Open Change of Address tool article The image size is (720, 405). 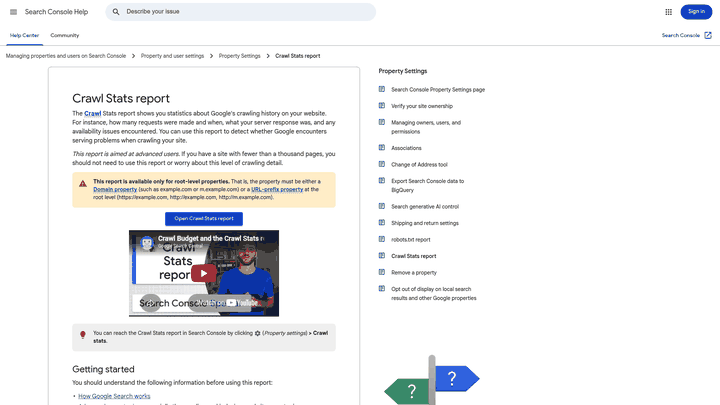pos(419,164)
